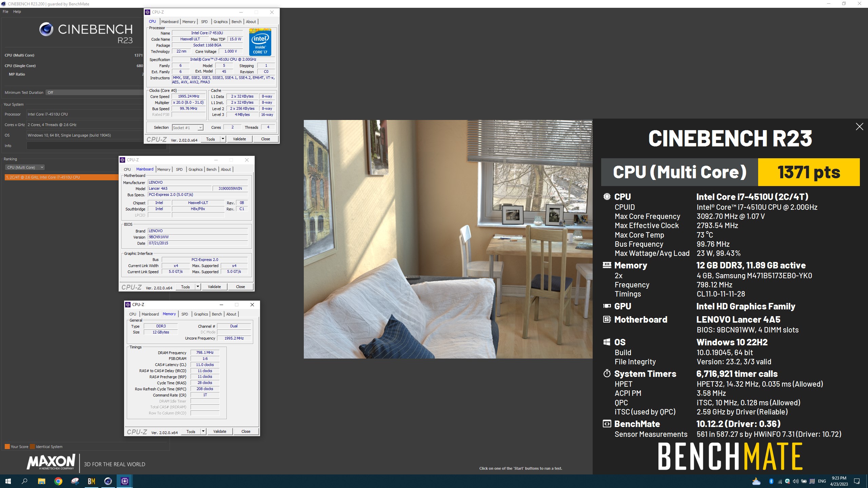868x488 pixels.
Task: Click the '12 GBytes' memory size value
Action: (161, 332)
